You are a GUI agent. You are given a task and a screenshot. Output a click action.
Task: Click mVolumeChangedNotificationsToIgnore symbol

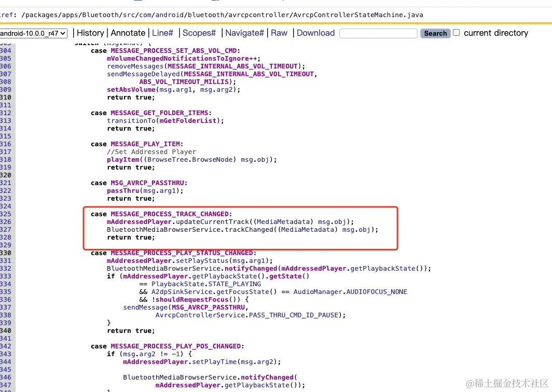click(x=178, y=59)
